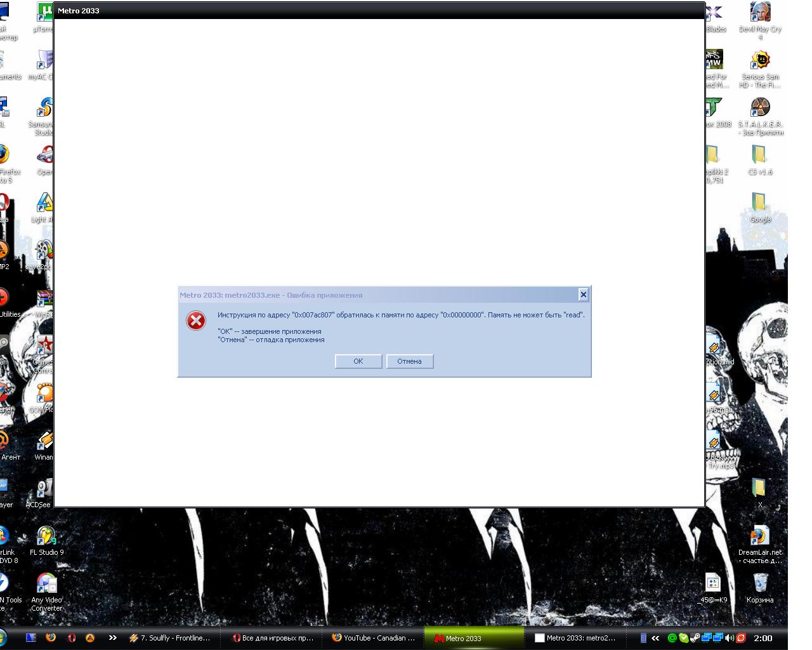
Task: Select Metro 2033 taskbar button
Action: coord(475,638)
